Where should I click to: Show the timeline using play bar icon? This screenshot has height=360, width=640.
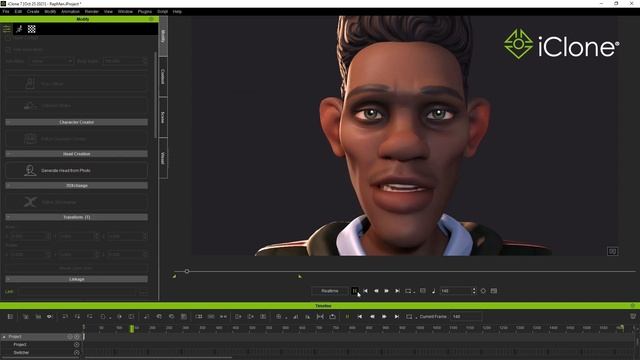point(494,291)
